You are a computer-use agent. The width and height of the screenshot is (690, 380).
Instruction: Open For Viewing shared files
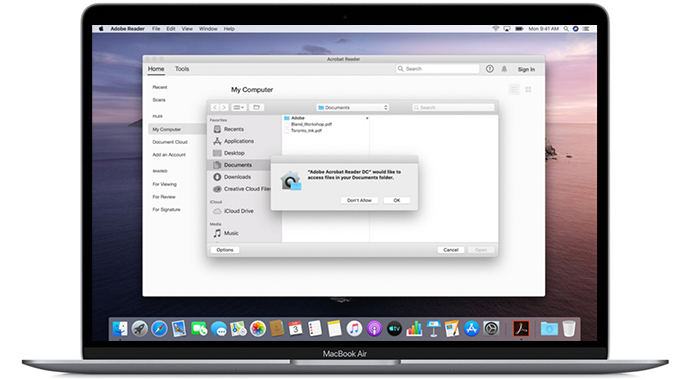165,184
